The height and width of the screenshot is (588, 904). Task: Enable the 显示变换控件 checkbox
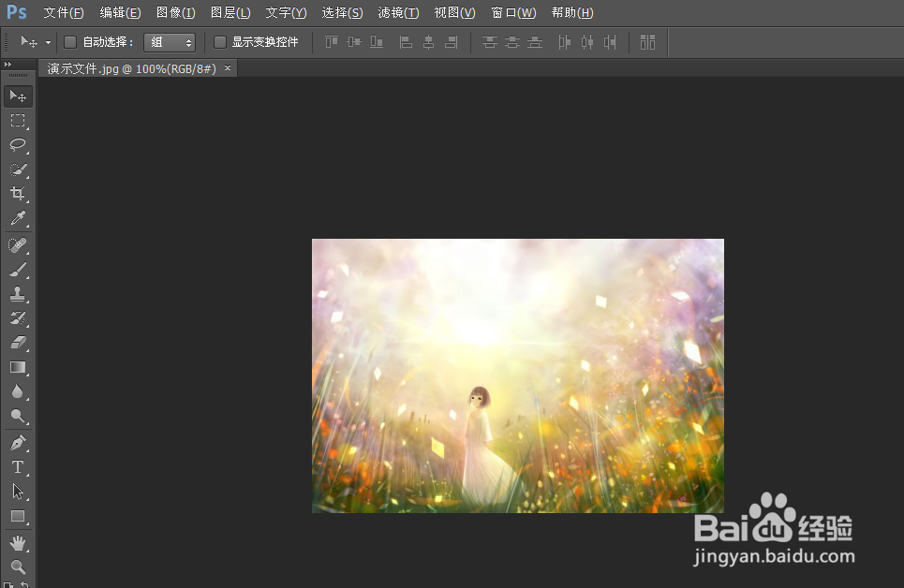219,41
